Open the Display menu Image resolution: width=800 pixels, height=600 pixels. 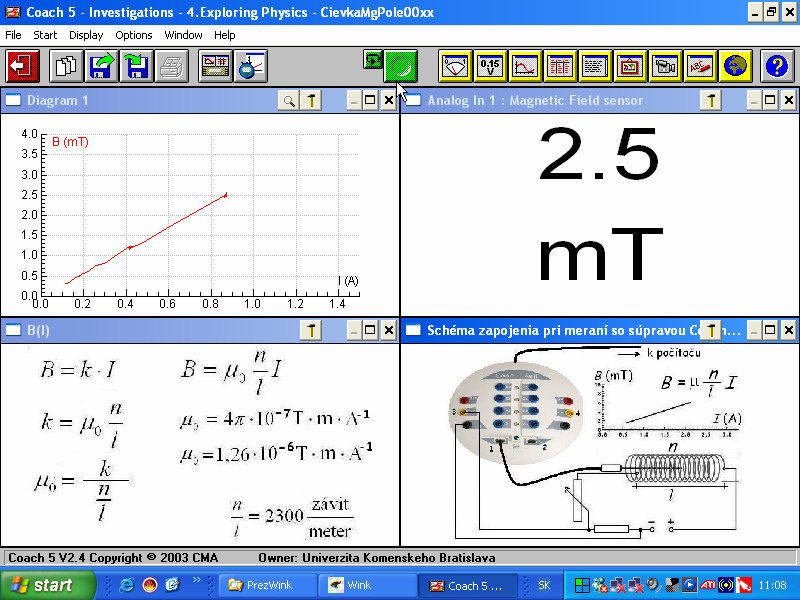pos(86,35)
